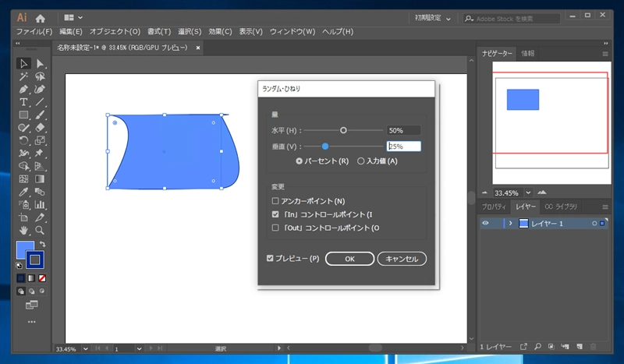Image resolution: width=624 pixels, height=364 pixels.
Task: Select the Slice tool
Action: (40, 217)
